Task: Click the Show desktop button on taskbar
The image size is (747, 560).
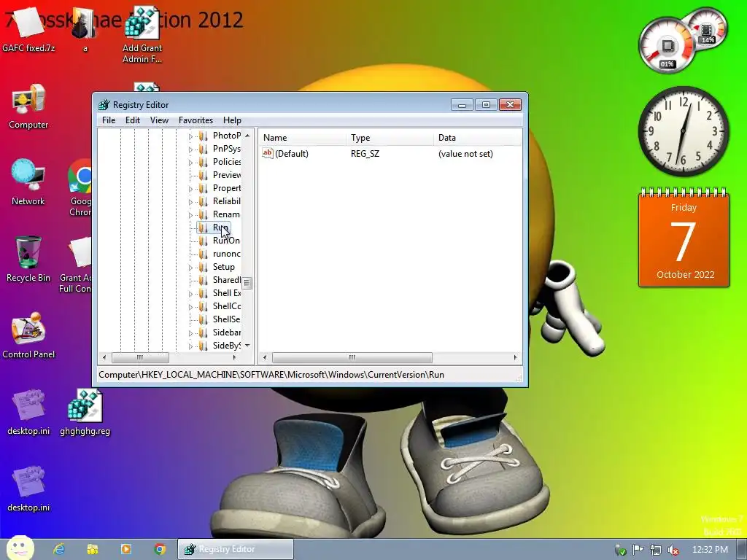Action: click(742, 550)
